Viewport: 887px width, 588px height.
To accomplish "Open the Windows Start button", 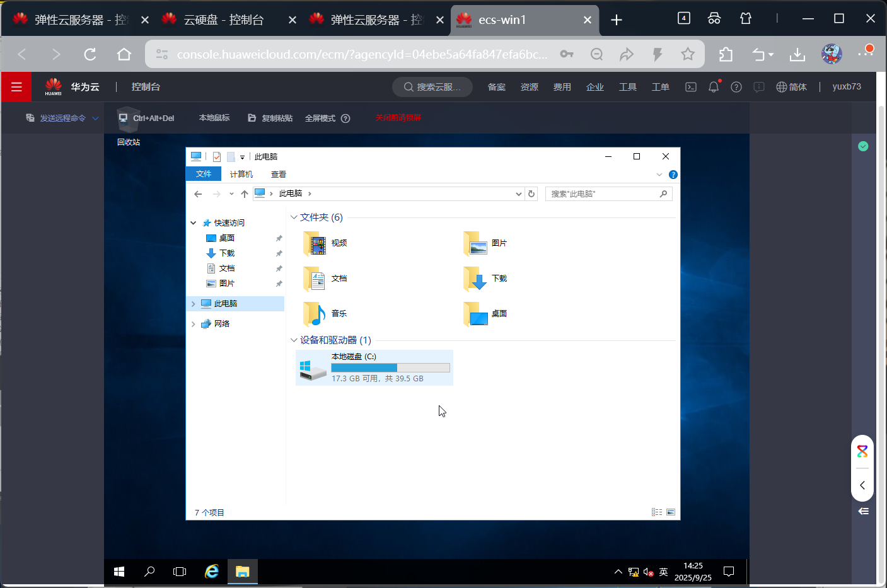I will (119, 572).
